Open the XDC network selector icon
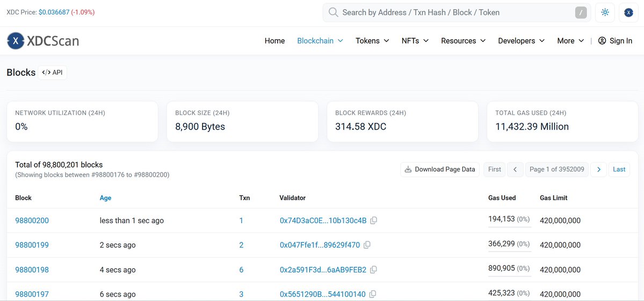The image size is (644, 301). 628,12
